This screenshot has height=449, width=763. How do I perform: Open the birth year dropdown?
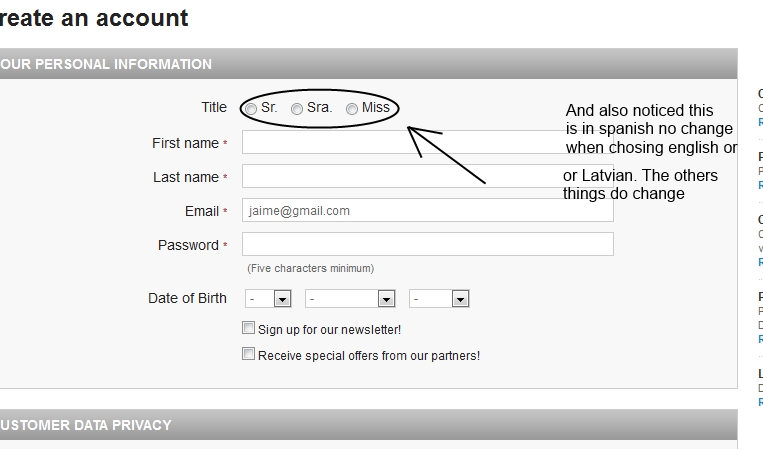(439, 299)
